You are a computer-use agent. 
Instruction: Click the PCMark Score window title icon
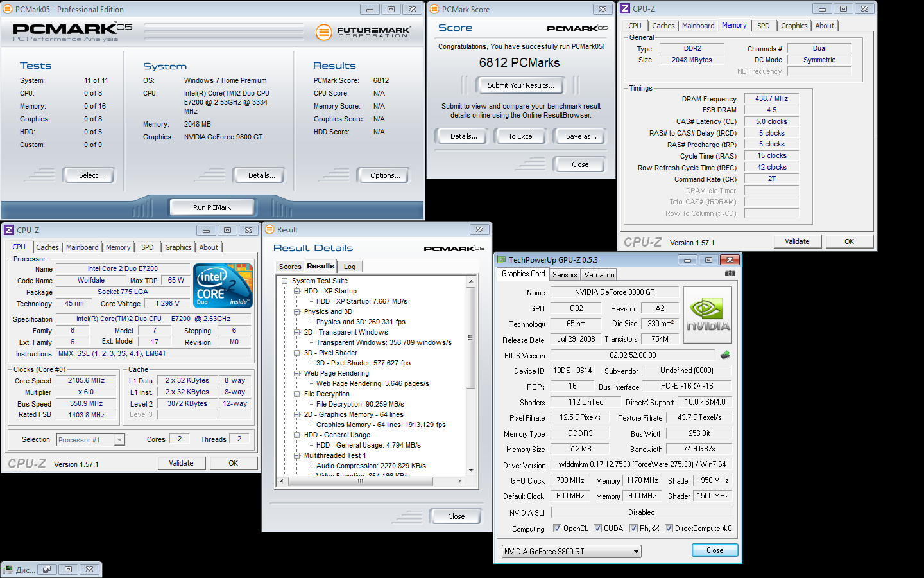tap(434, 10)
